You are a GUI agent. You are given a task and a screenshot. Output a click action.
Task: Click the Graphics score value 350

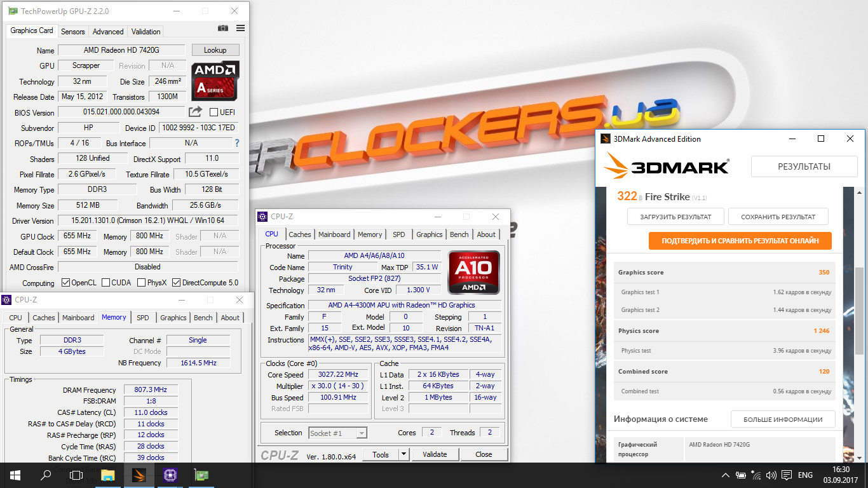pyautogui.click(x=824, y=273)
